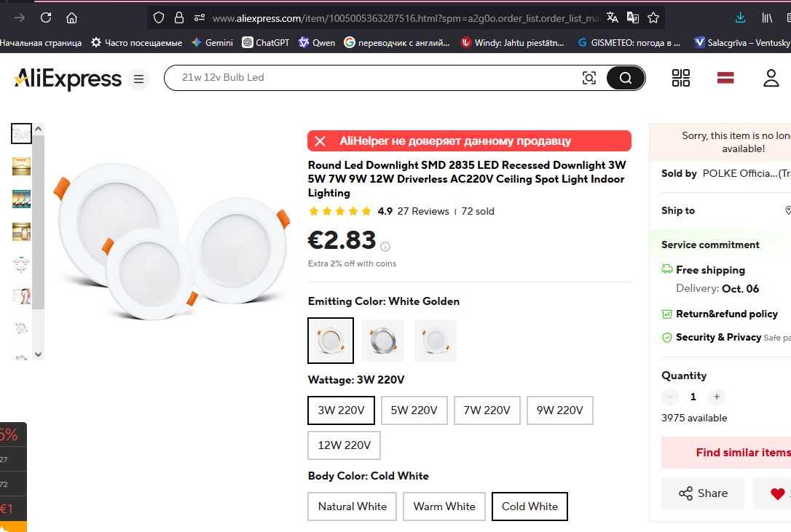The width and height of the screenshot is (791, 532).
Task: Bookmark page with the star icon
Action: (x=653, y=17)
